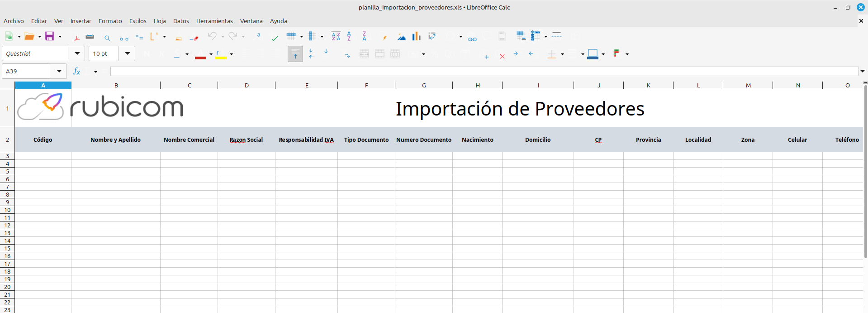The height and width of the screenshot is (313, 868).
Task: Select column E header
Action: tap(307, 85)
